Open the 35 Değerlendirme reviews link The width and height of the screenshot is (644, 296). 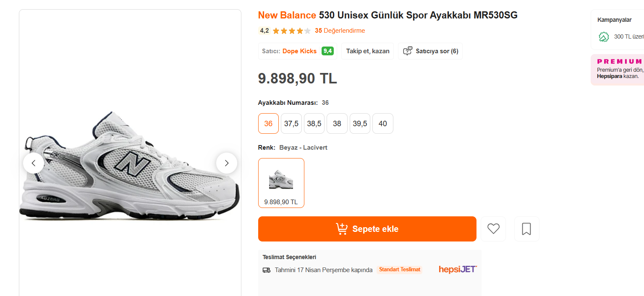[x=340, y=31]
